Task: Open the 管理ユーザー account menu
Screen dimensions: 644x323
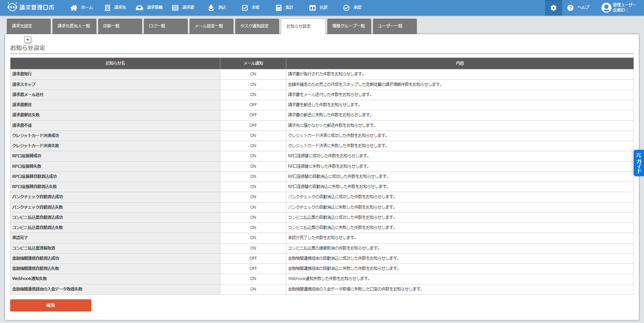Action: (x=619, y=7)
